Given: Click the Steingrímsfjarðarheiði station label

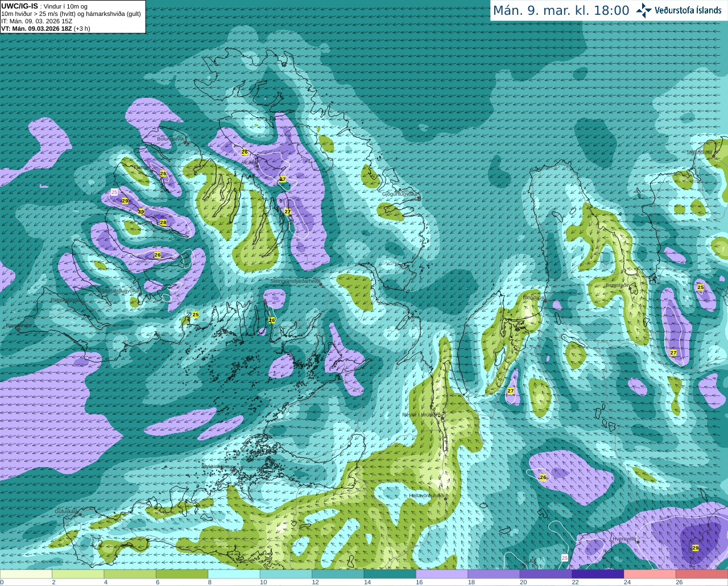Looking at the screenshot, I should [x=295, y=281].
